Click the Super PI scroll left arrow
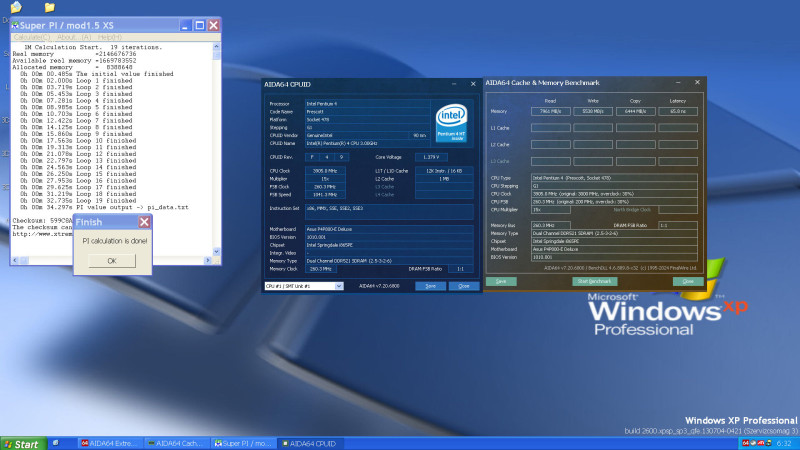800x450 pixels. pos(15,260)
